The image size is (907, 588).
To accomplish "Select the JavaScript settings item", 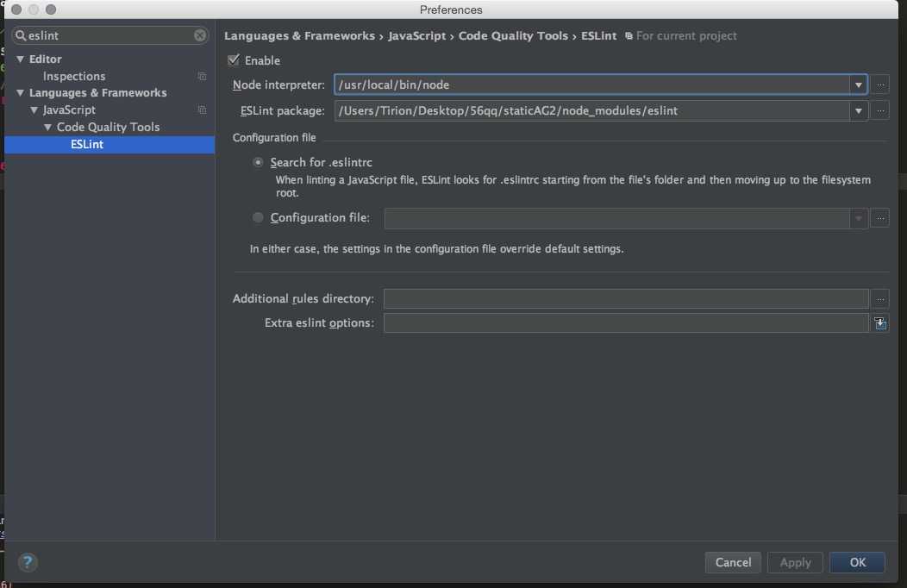I will [69, 109].
